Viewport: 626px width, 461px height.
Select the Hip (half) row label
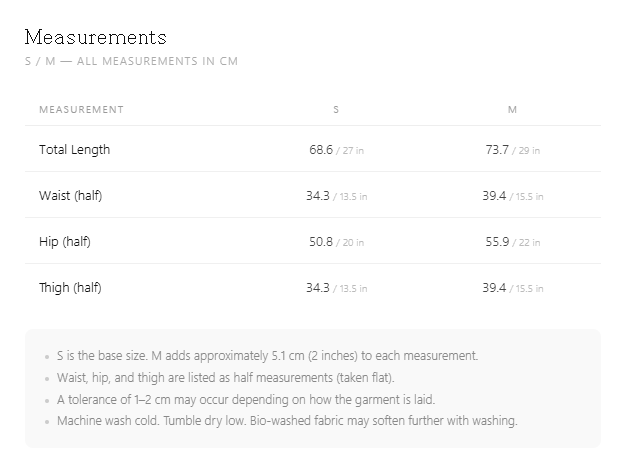(65, 241)
